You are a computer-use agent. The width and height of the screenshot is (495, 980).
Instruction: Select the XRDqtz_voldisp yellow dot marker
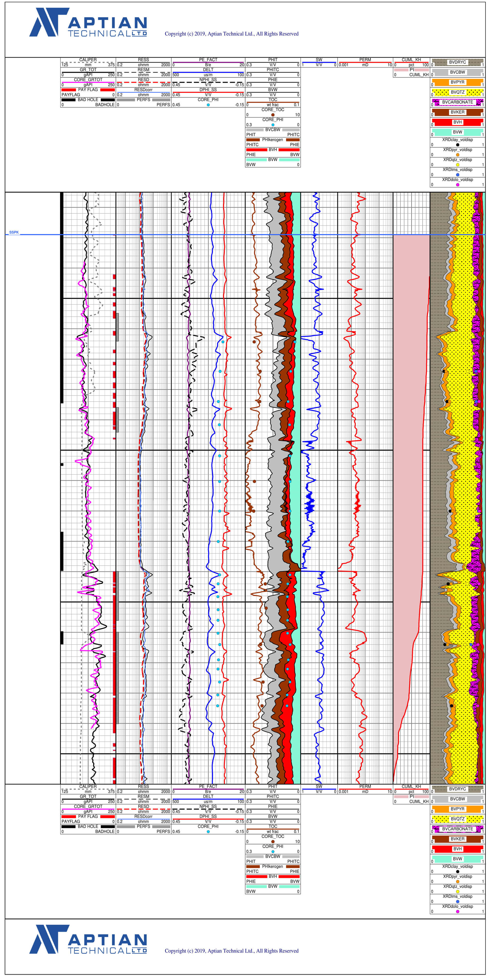tap(457, 165)
